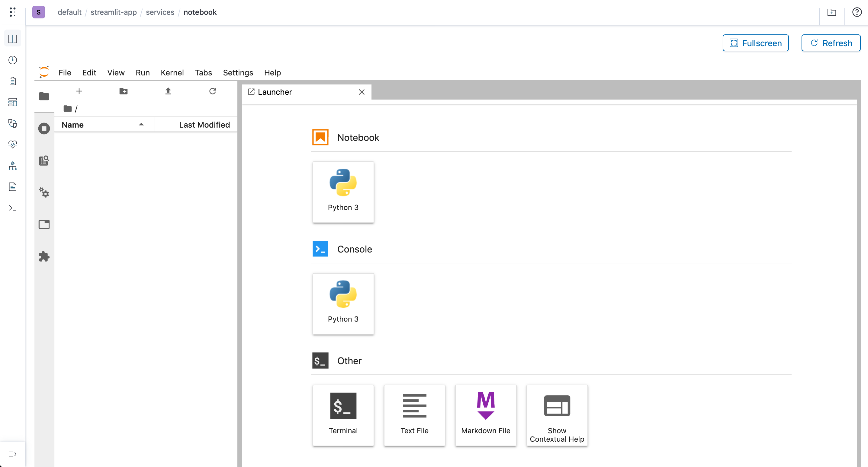The image size is (868, 467).
Task: Open Property Inspector gears icon
Action: coord(44,192)
